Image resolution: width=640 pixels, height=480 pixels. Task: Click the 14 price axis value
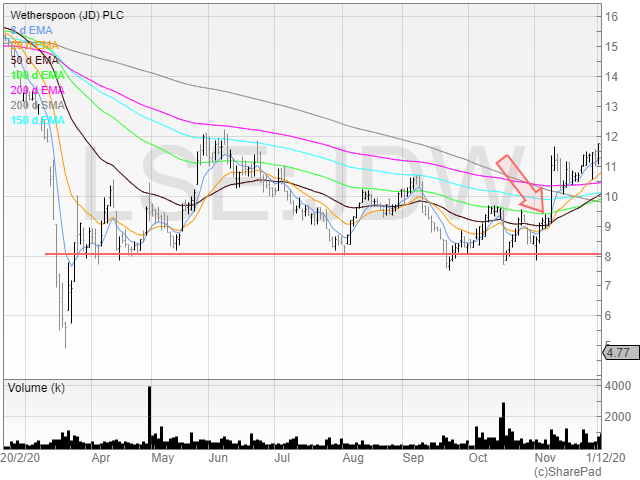point(611,77)
